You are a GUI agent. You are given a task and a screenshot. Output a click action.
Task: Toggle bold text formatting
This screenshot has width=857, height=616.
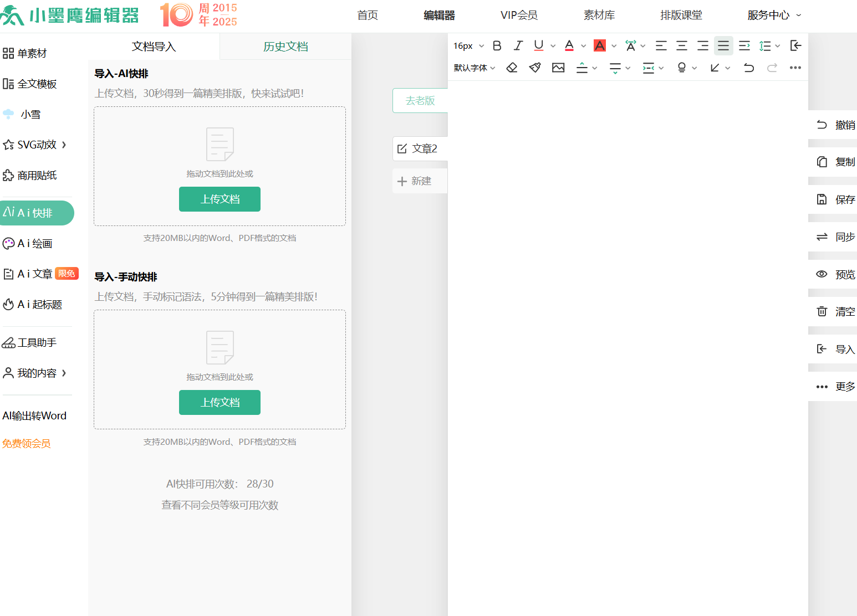[497, 46]
